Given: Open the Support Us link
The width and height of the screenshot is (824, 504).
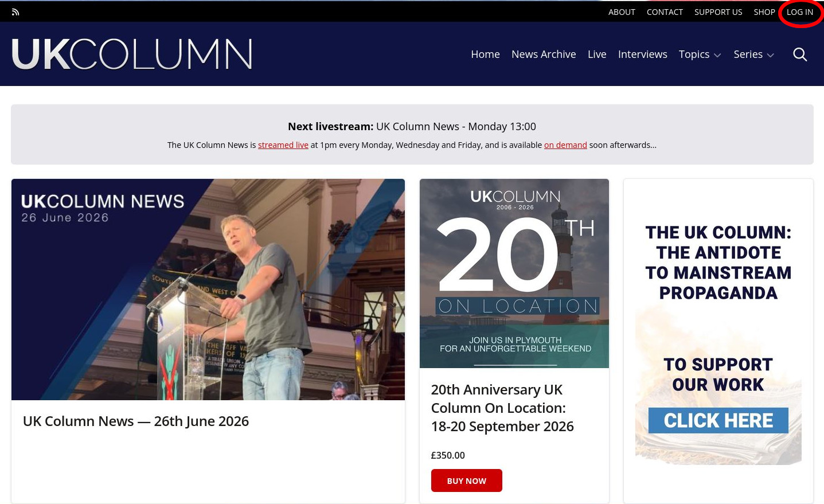Looking at the screenshot, I should point(718,12).
